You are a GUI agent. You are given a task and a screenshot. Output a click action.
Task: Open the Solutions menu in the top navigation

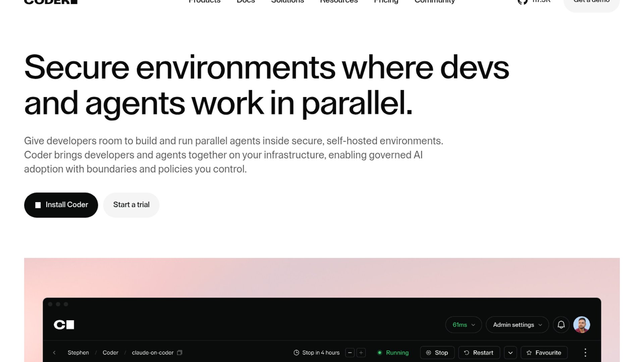coord(287,2)
